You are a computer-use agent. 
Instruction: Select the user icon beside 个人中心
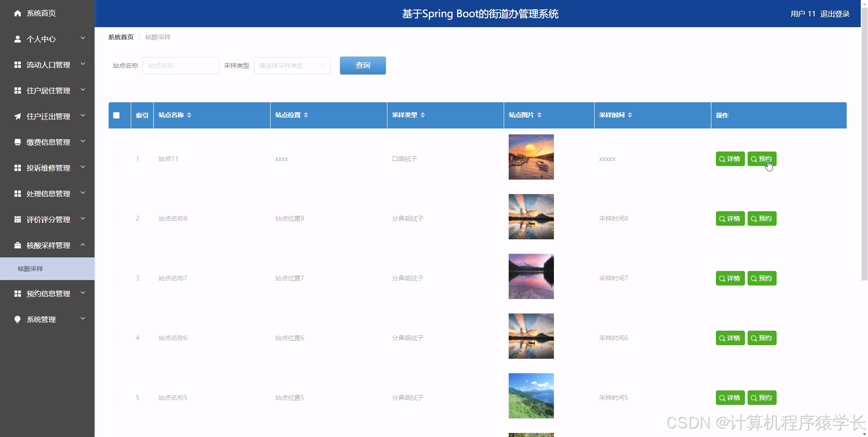[18, 39]
